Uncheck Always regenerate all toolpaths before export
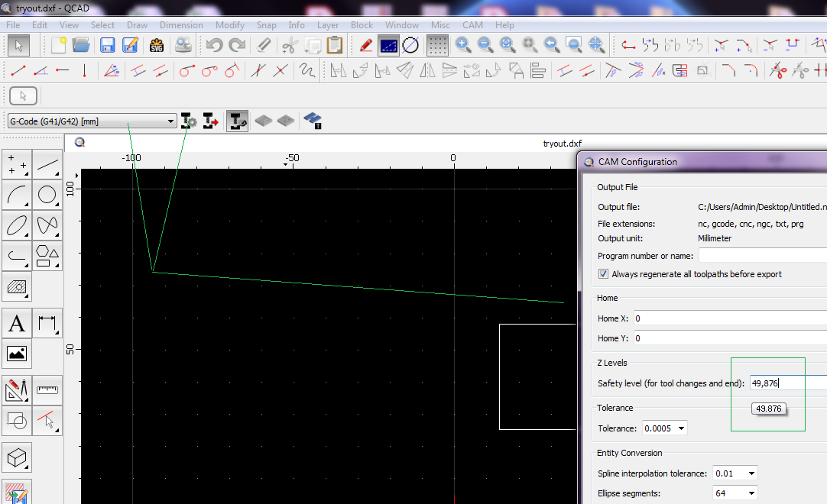Image resolution: width=827 pixels, height=504 pixels. [604, 274]
